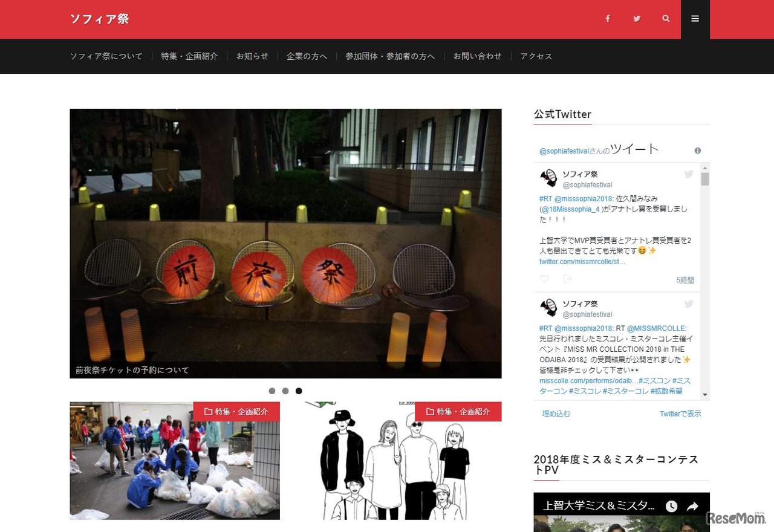Image resolution: width=774 pixels, height=532 pixels.
Task: Select the first carousel indicator dot
Action: tap(272, 391)
